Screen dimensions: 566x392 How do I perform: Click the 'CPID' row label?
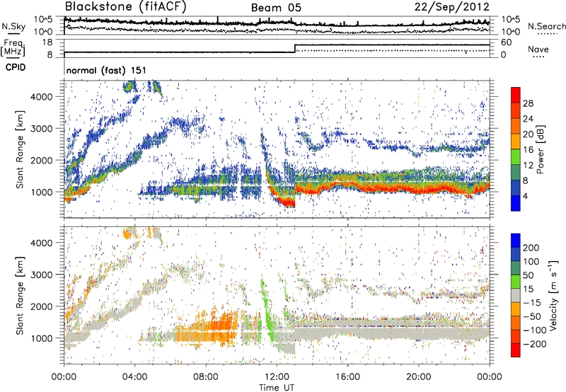click(16, 67)
